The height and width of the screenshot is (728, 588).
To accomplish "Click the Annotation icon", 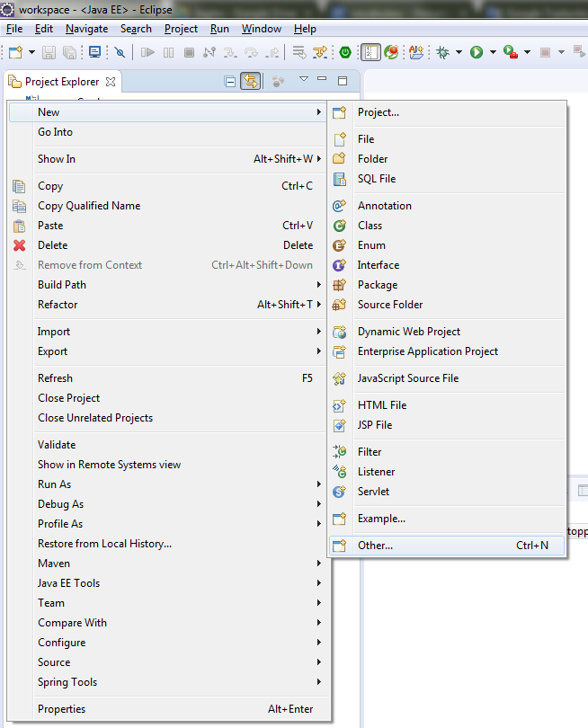I will click(x=340, y=206).
